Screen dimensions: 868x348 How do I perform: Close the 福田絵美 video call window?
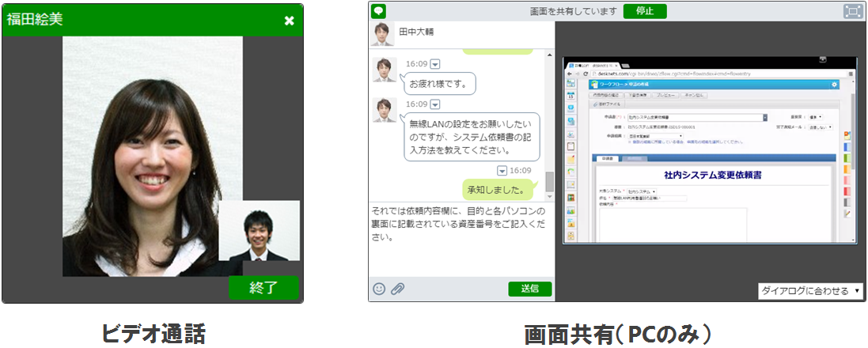(x=289, y=20)
